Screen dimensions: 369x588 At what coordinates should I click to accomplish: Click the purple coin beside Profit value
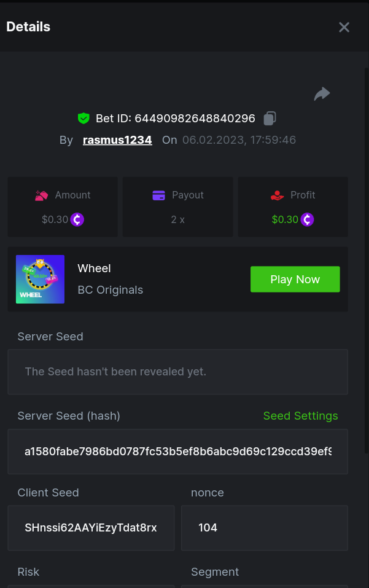(307, 219)
